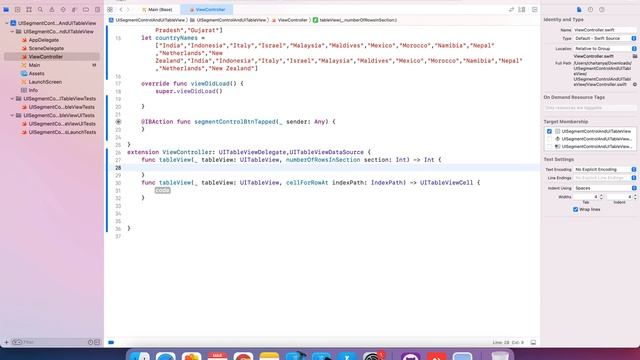640x360 pixels.
Task: Show the History inspector
Action: tap(590, 9)
